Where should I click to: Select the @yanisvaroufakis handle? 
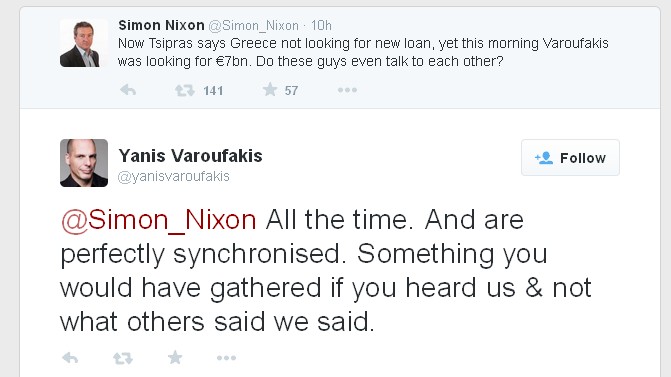pyautogui.click(x=174, y=176)
